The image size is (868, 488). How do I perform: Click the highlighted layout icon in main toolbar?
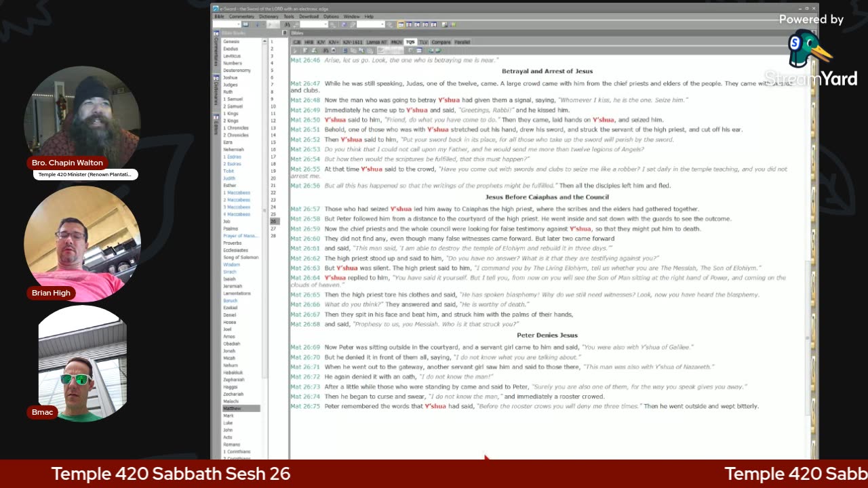coord(401,24)
